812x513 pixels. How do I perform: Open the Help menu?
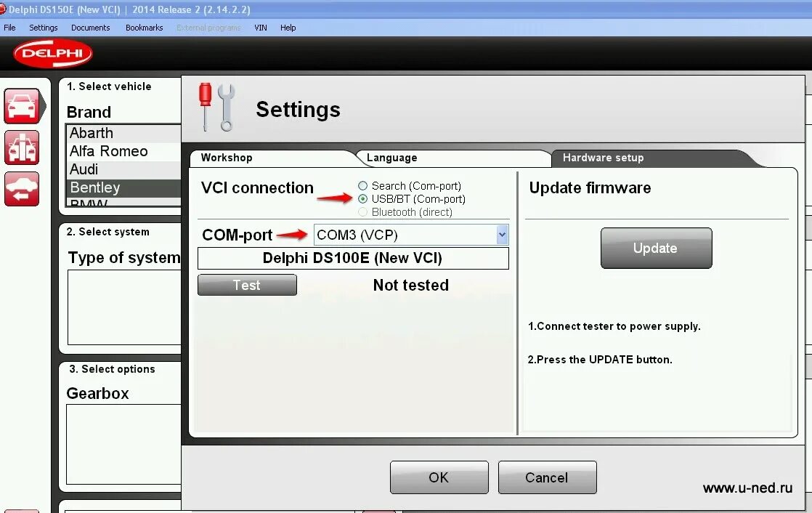[288, 28]
